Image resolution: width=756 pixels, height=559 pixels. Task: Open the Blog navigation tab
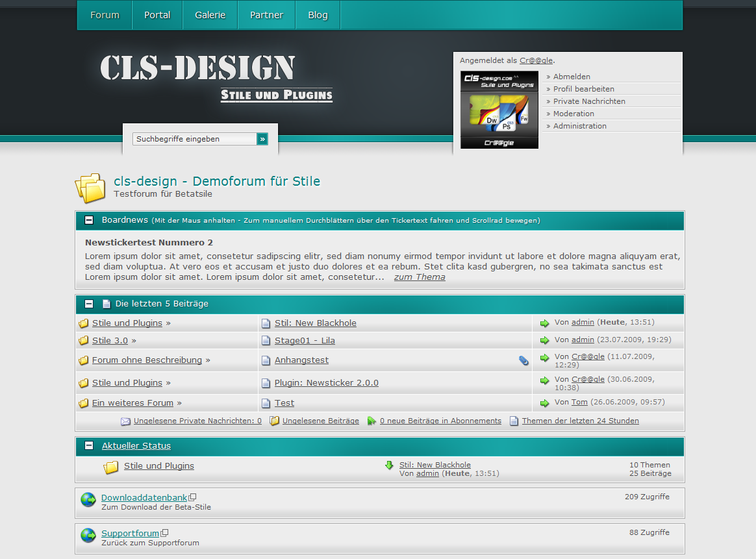click(x=318, y=15)
